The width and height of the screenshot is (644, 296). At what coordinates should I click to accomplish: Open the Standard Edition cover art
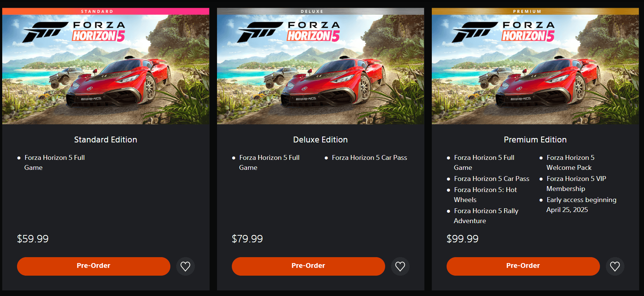pyautogui.click(x=106, y=70)
